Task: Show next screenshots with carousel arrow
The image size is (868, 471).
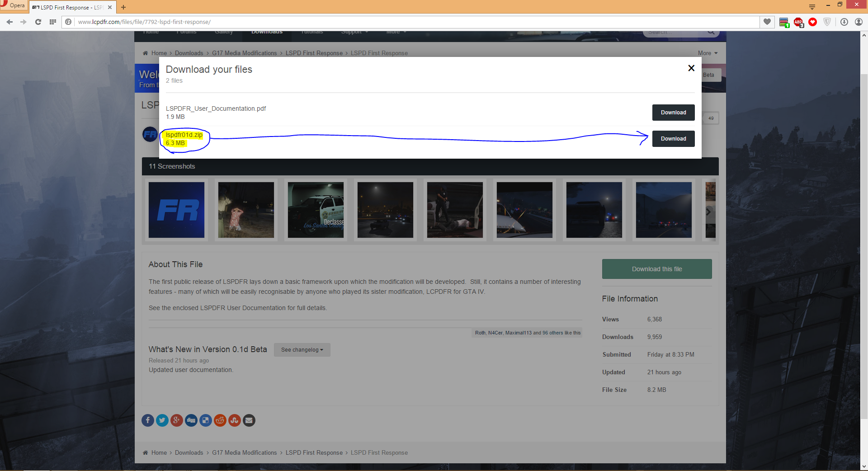Action: [708, 212]
